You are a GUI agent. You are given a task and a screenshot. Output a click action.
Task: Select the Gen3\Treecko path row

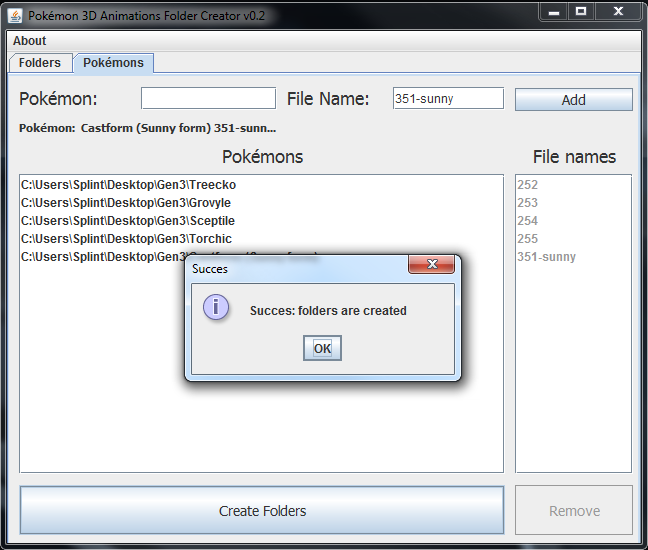(261, 184)
